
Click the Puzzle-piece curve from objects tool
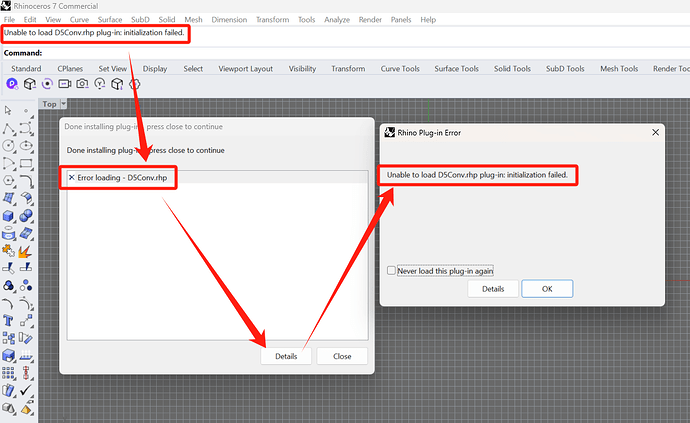click(8, 251)
